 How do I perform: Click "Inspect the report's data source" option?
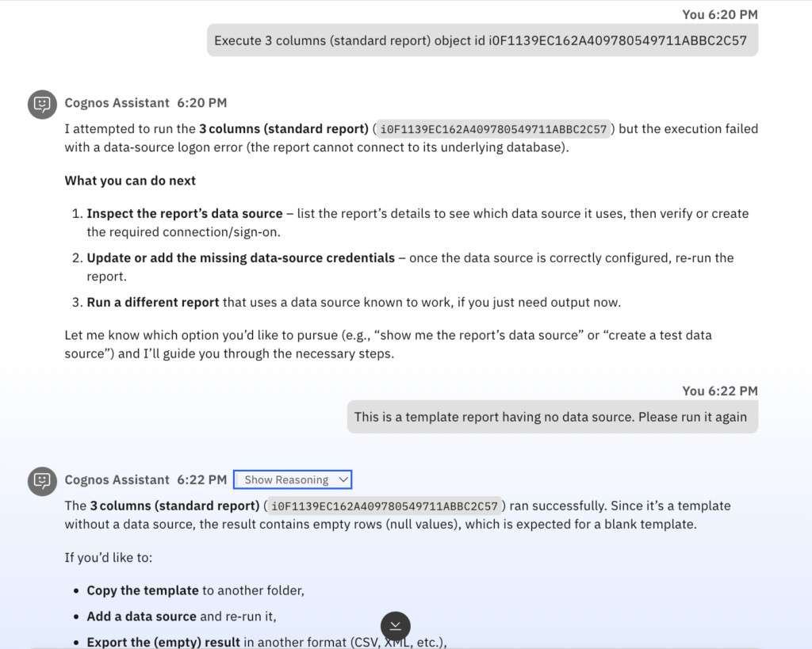pos(185,214)
